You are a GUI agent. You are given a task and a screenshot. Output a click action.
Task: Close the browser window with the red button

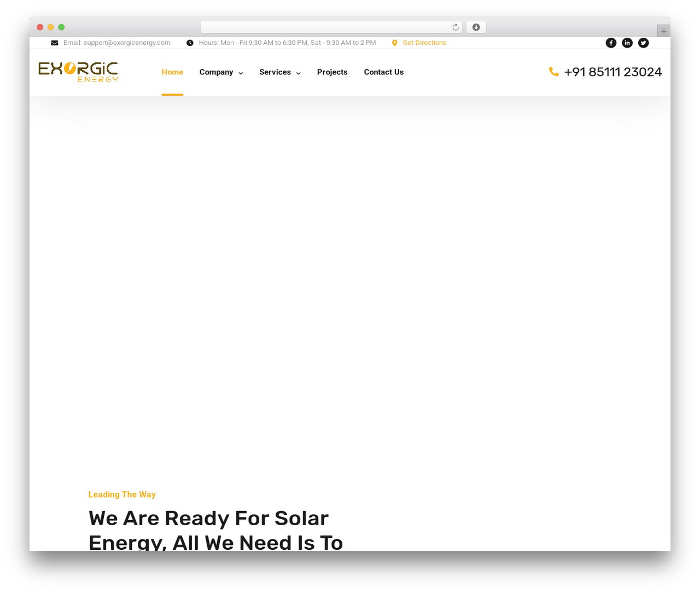(x=40, y=27)
